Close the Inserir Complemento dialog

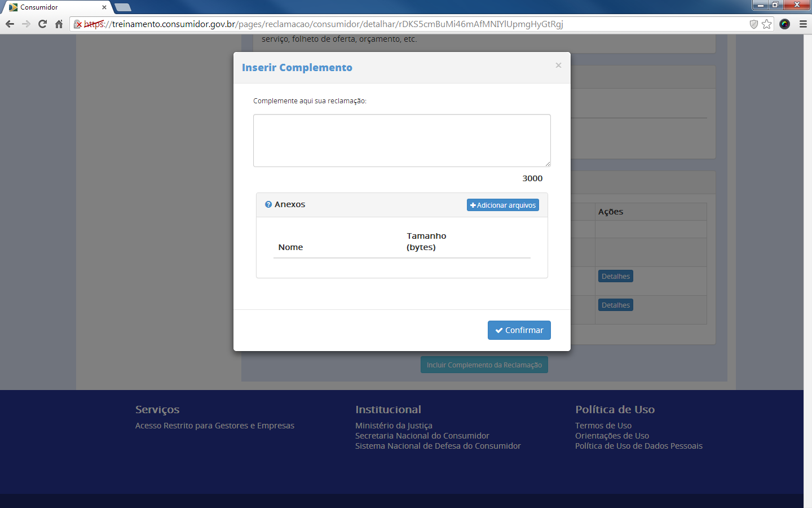pos(558,65)
